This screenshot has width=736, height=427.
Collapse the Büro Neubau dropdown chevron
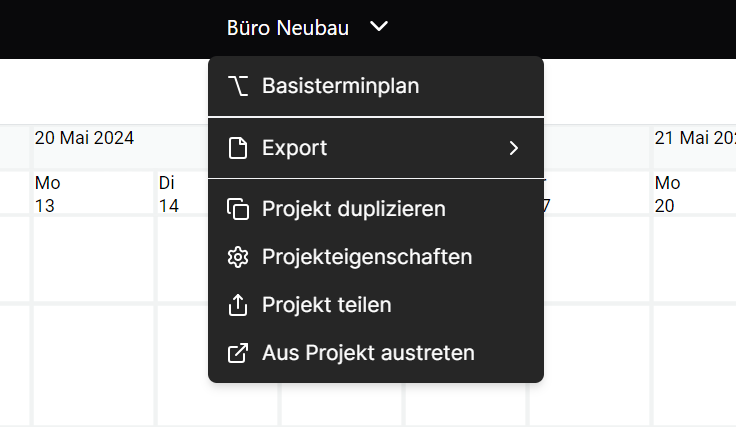(379, 26)
